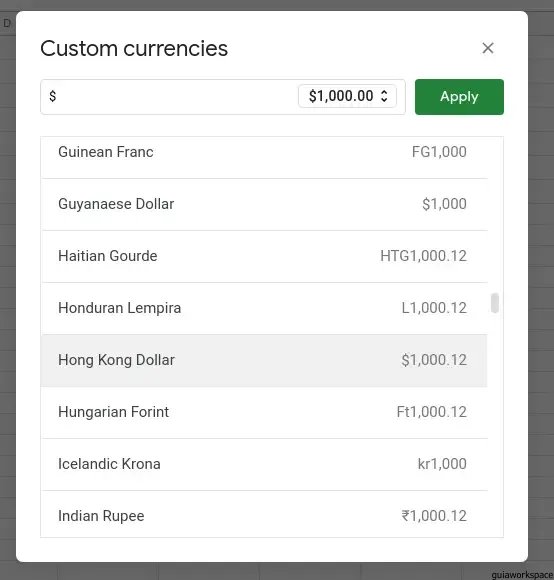Close the Custom currencies dialog
The image size is (554, 580).
(x=488, y=48)
